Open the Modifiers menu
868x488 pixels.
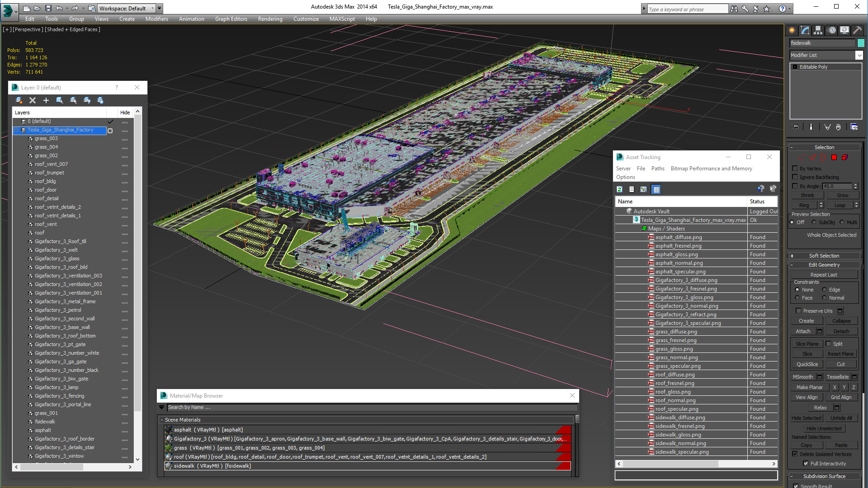click(x=156, y=19)
